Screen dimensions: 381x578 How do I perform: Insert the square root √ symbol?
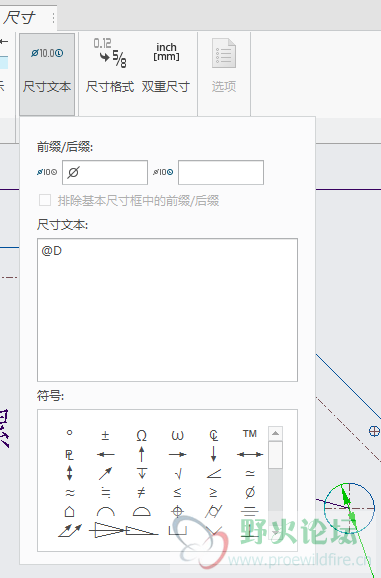(177, 474)
